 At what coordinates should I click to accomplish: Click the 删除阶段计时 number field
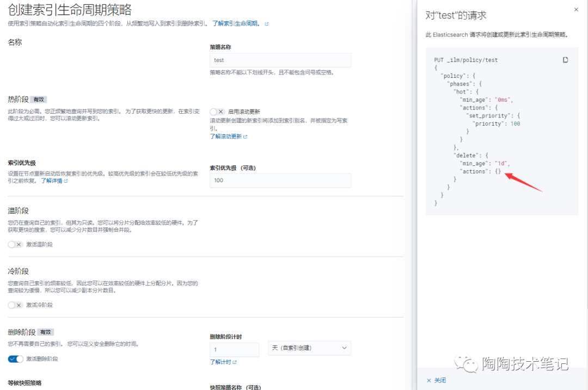coord(234,350)
